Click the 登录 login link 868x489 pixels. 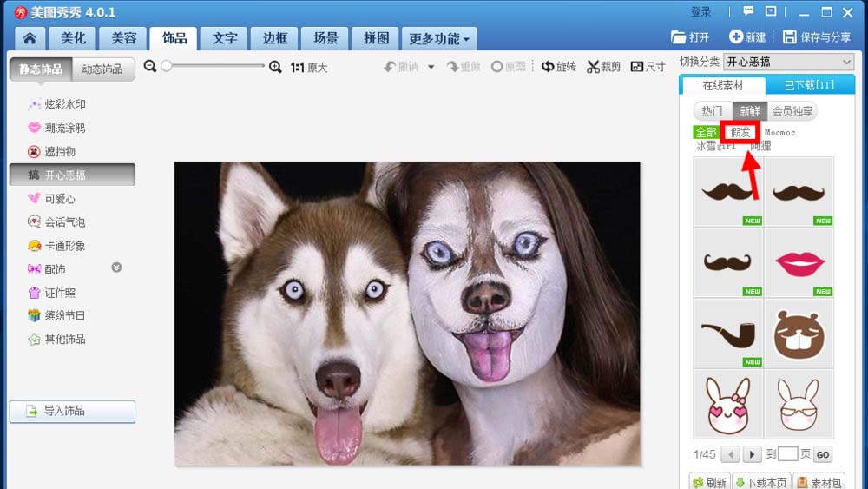click(x=700, y=12)
